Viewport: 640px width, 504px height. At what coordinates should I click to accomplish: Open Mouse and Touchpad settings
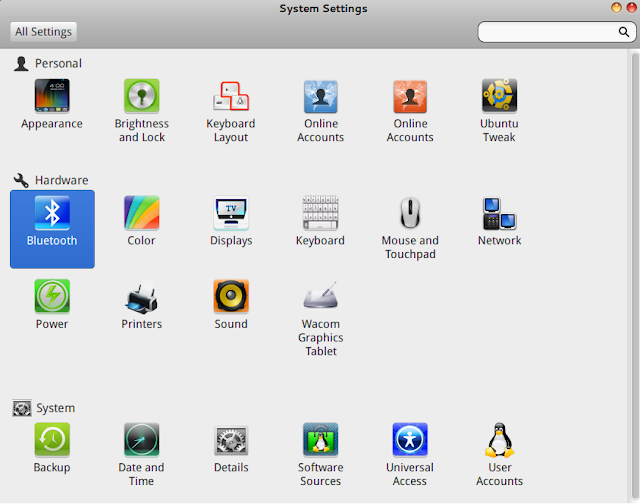[410, 228]
